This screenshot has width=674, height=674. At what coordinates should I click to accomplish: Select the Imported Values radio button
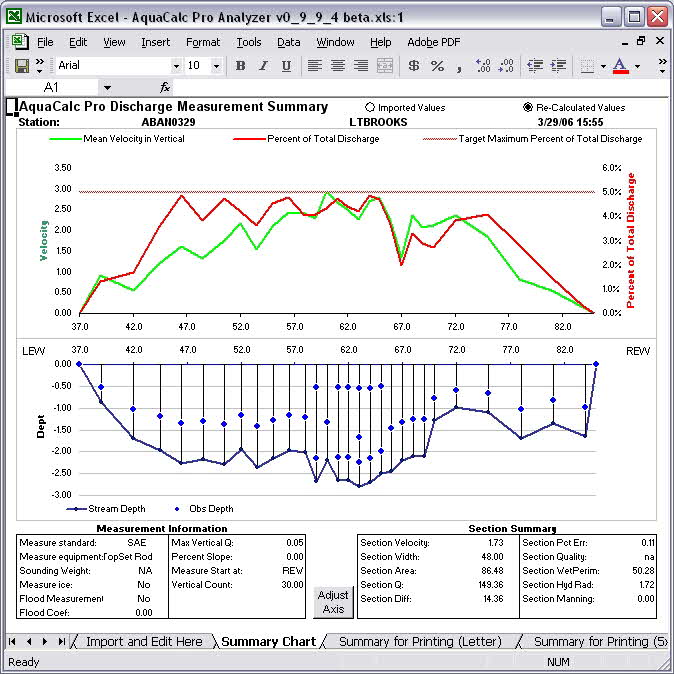(x=371, y=107)
